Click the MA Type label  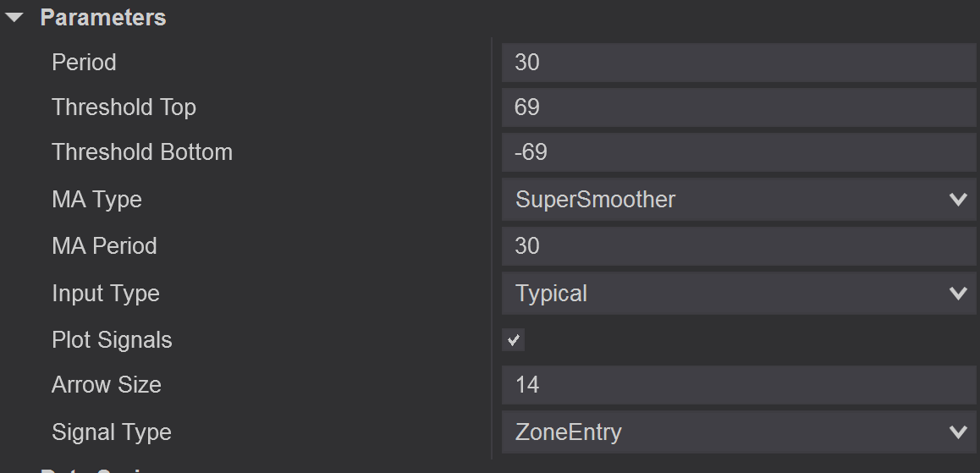96,200
